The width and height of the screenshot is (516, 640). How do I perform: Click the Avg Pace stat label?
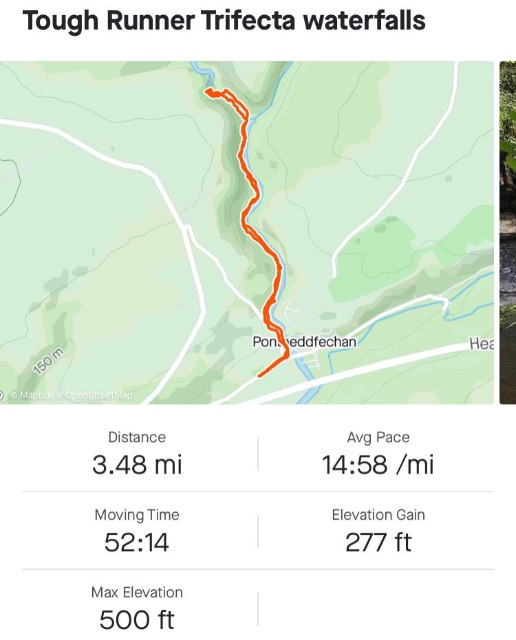coord(378,437)
